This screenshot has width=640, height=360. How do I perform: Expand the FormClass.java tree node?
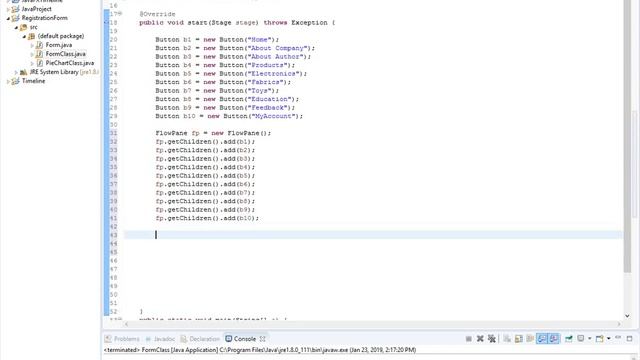coord(32,54)
